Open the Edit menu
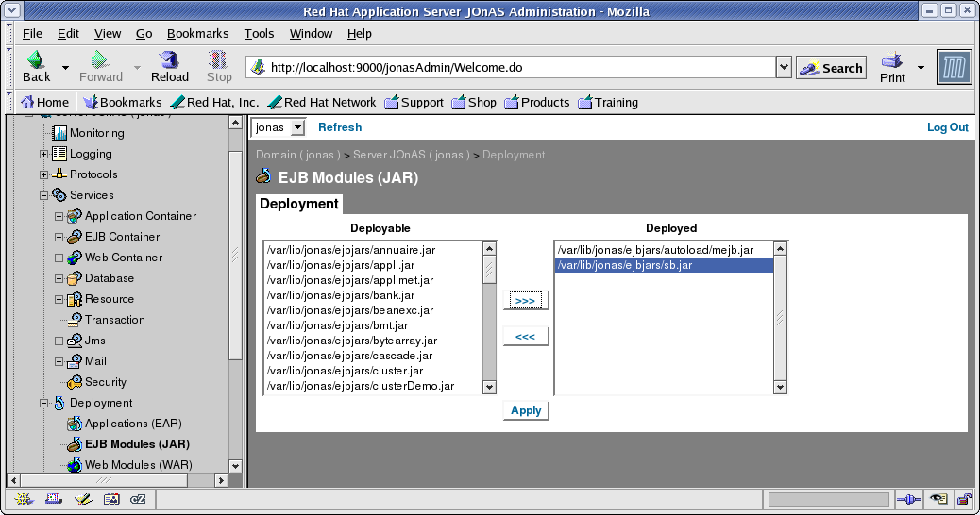 (68, 34)
